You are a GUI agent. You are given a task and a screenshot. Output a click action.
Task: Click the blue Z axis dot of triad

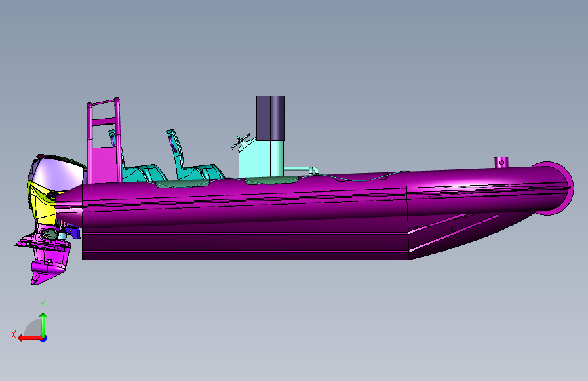click(44, 338)
